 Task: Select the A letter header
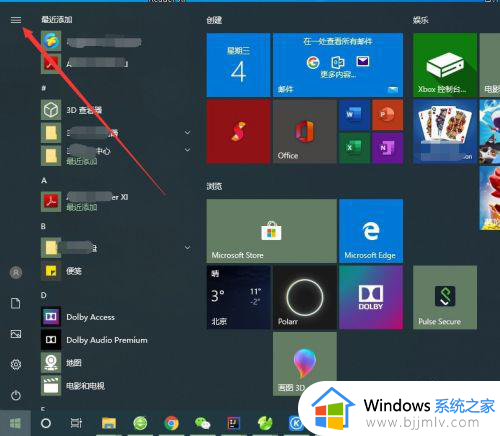(44, 181)
